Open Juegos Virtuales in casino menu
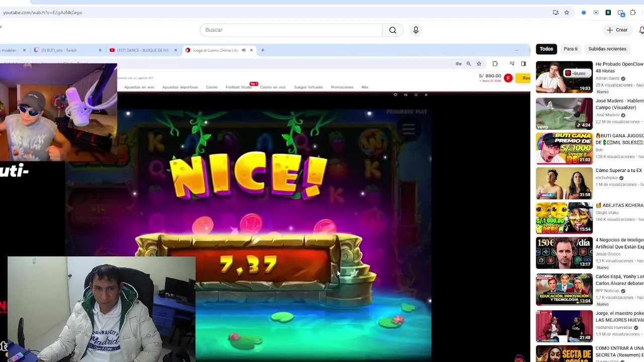This screenshot has width=644, height=362. [308, 87]
